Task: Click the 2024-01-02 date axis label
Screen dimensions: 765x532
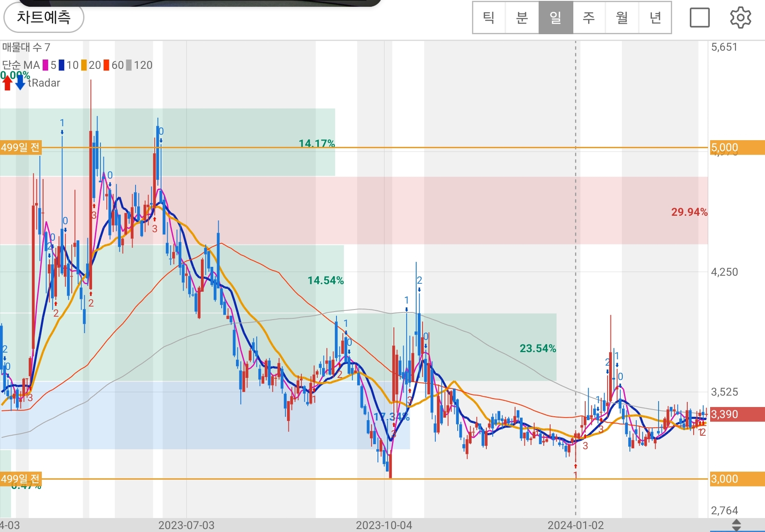Action: tap(575, 525)
